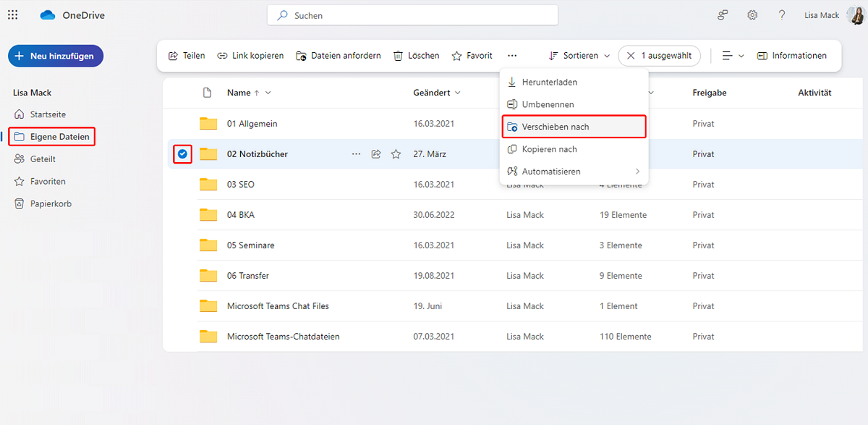Click the Aktivität column header
The image size is (868, 425).
(x=814, y=93)
